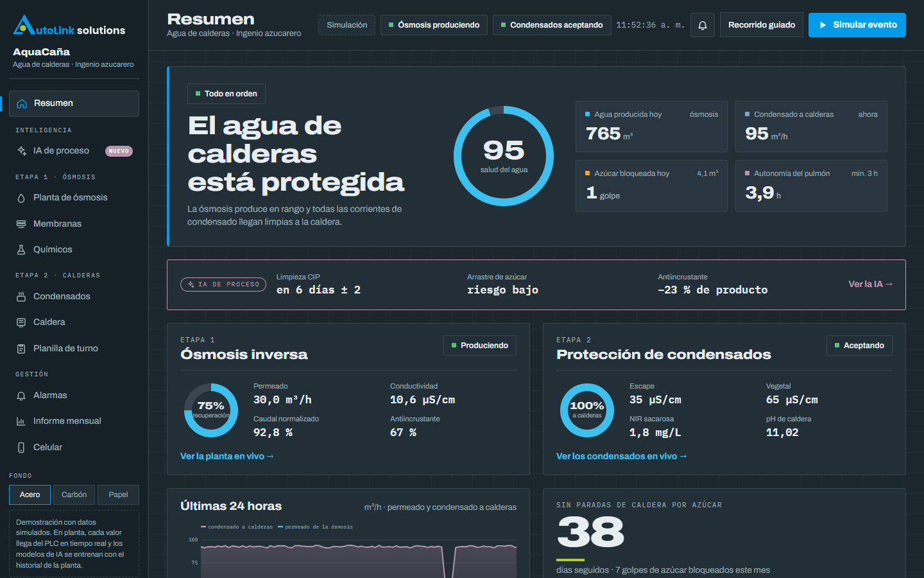Click the Aceptando badge on condensados card
The height and width of the screenshot is (578, 924).
tap(859, 346)
